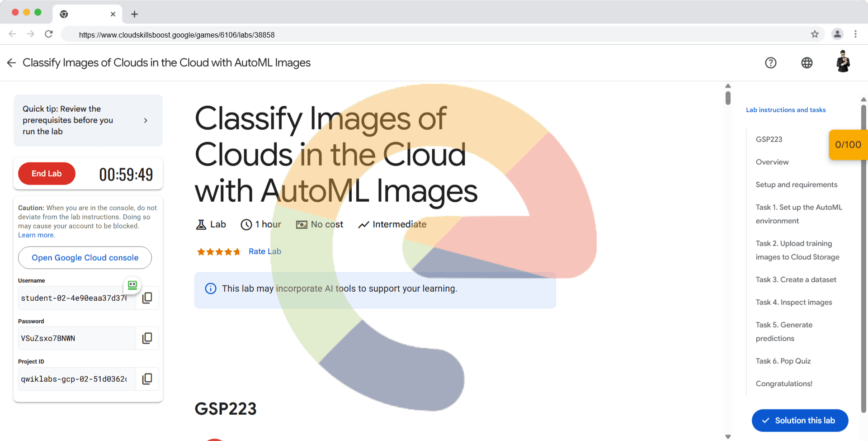Click the user profile avatar
Screen dimensions: 868x441
coord(843,62)
